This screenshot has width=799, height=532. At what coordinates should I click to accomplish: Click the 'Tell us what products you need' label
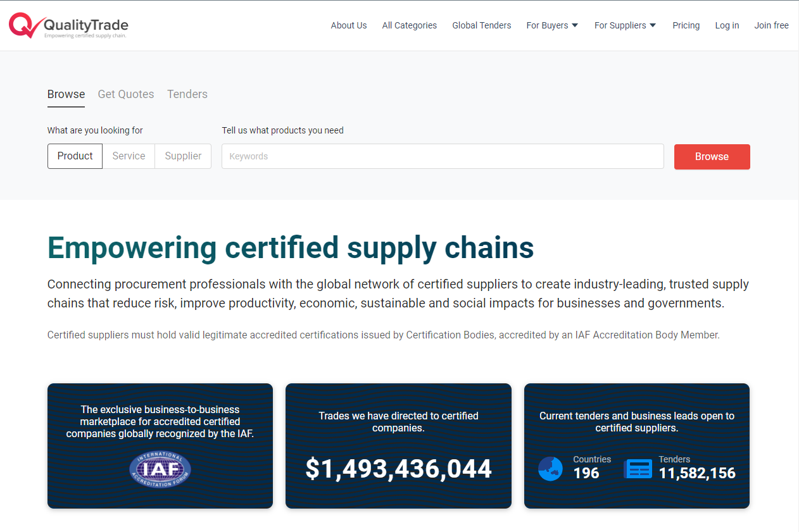(x=282, y=130)
